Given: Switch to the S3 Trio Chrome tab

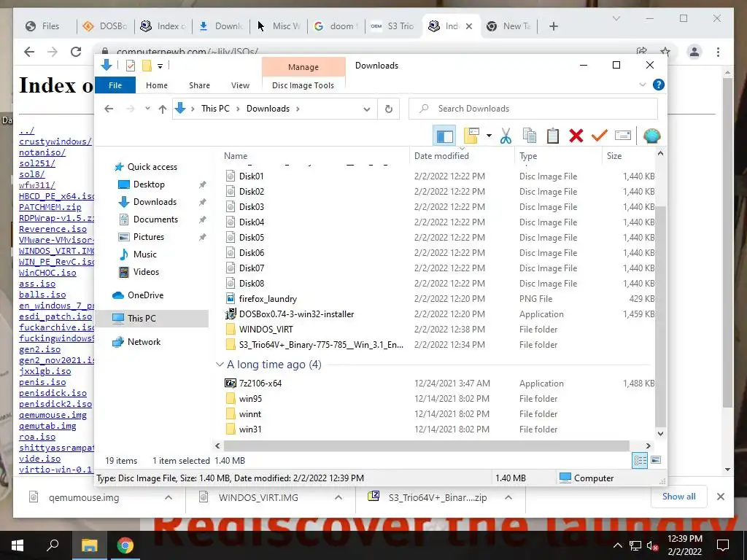Looking at the screenshot, I should tap(393, 26).
